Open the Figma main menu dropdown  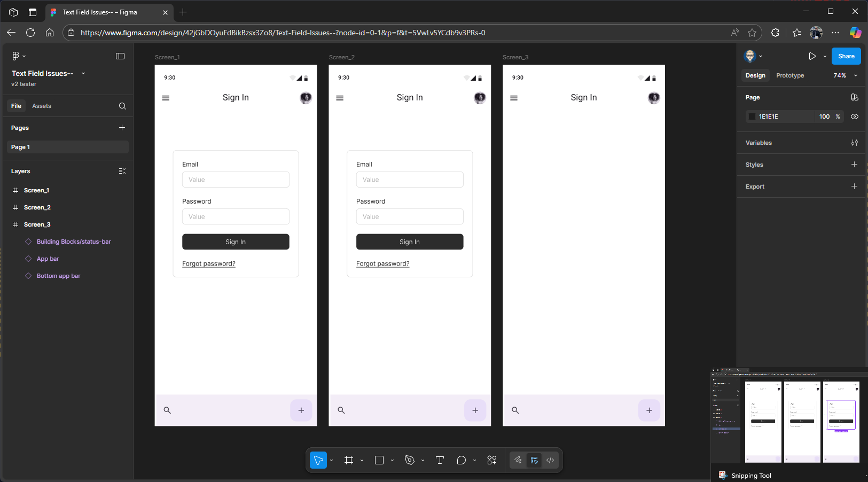[x=18, y=56]
